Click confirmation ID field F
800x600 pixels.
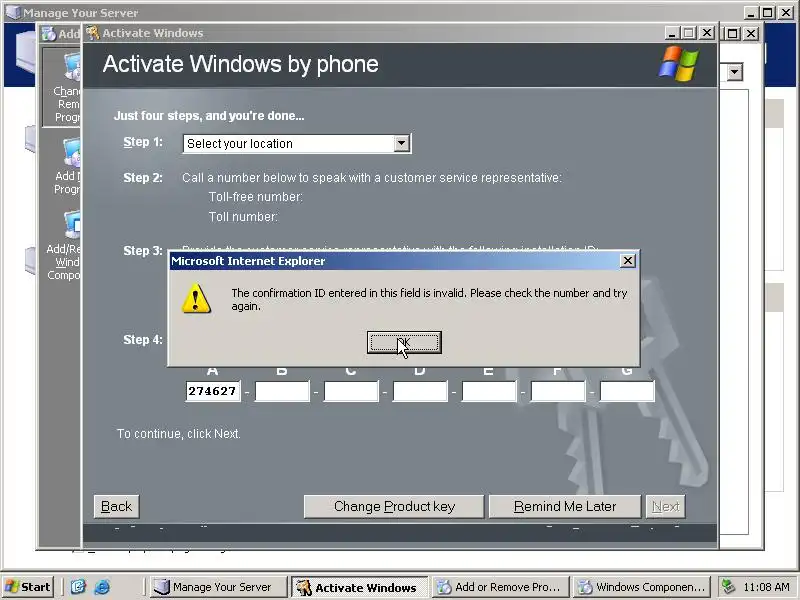tap(558, 391)
